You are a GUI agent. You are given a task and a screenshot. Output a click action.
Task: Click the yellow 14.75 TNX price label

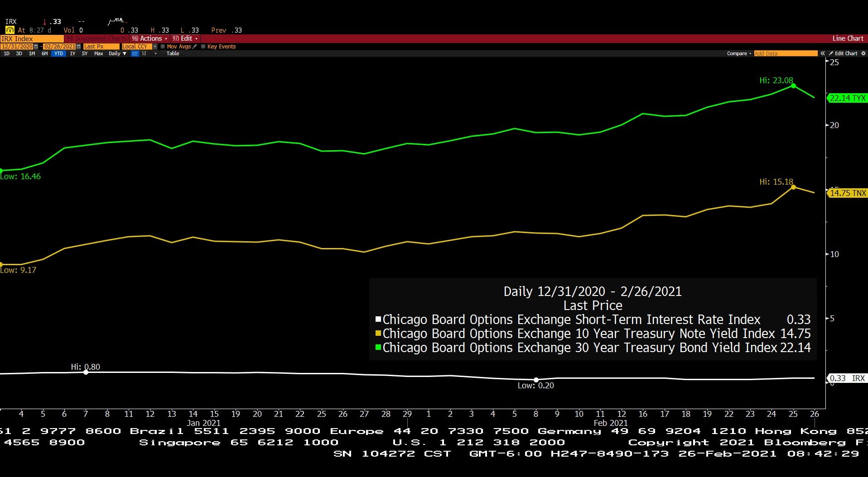[x=847, y=193]
